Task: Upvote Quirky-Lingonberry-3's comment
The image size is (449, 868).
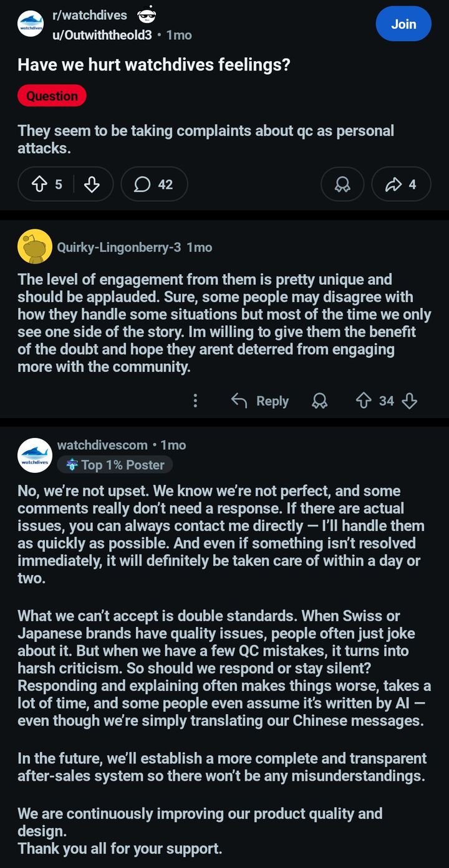Action: click(363, 401)
